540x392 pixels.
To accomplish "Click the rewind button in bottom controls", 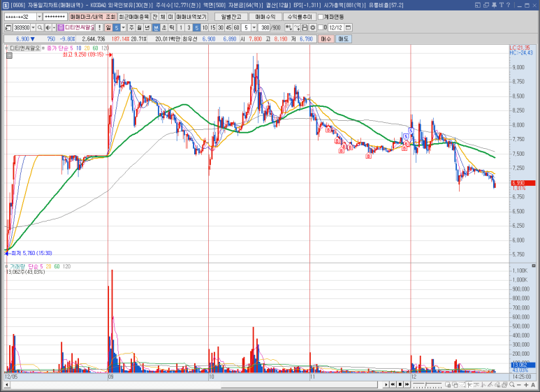I will pos(393,384).
